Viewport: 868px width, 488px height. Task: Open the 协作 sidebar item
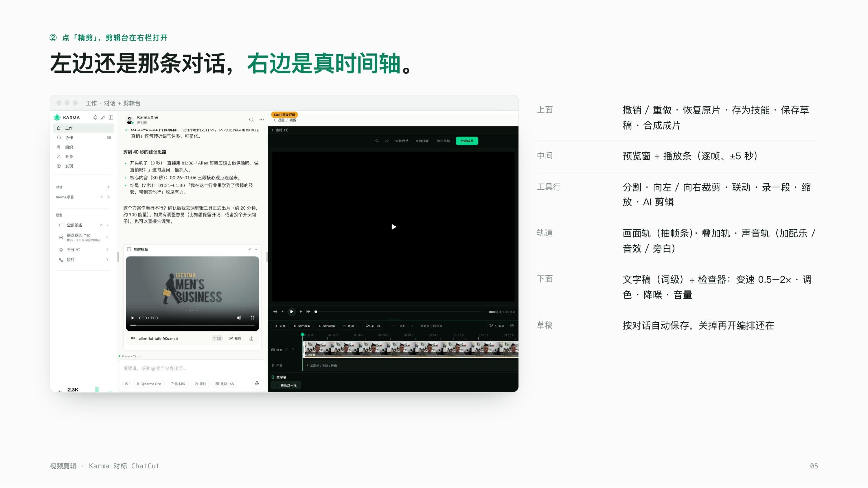click(83, 137)
